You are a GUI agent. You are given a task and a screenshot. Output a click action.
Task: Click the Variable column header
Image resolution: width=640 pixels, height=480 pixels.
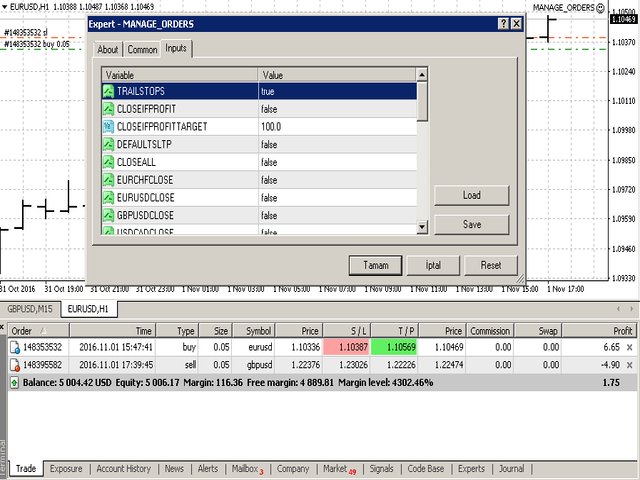point(180,75)
